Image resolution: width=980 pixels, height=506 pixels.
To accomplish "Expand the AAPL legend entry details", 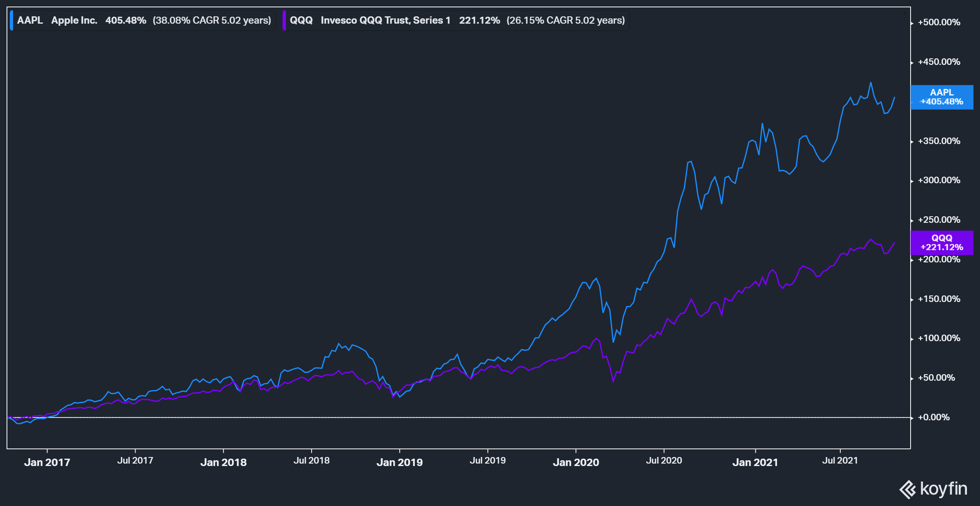I will pyautogui.click(x=143, y=20).
